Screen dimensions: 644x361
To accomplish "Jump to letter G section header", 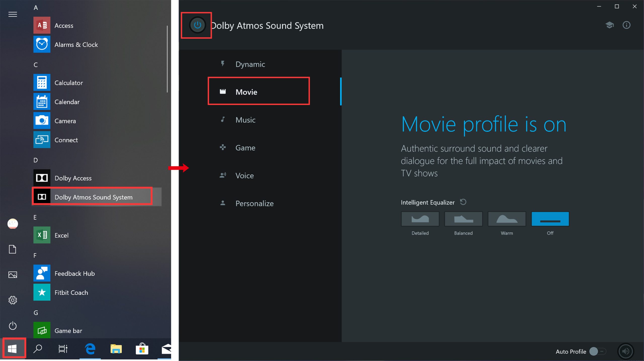I will [36, 313].
